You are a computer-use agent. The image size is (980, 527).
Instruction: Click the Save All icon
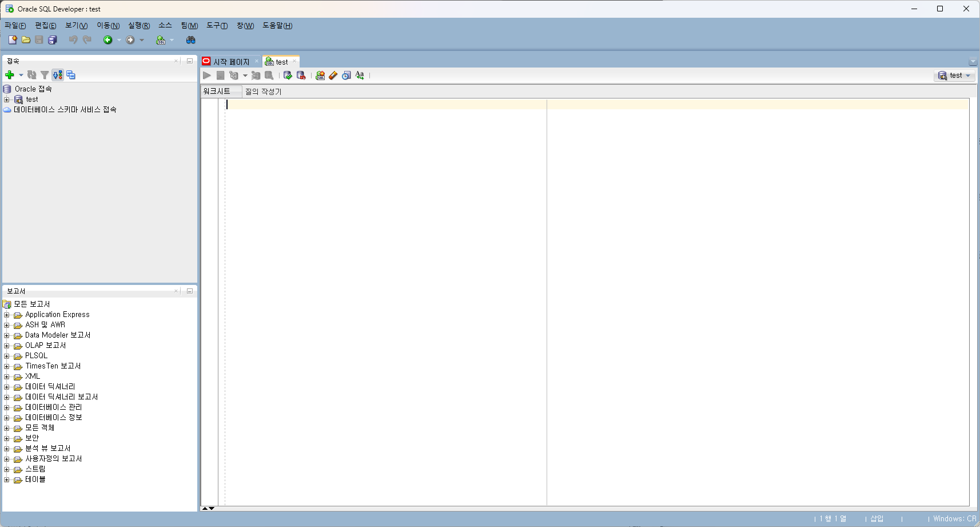coord(53,40)
